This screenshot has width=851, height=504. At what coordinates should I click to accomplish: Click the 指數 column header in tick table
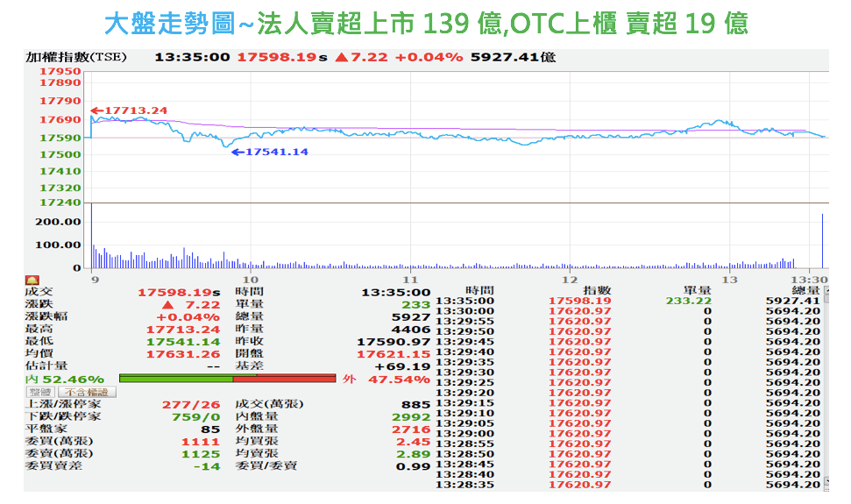click(597, 291)
